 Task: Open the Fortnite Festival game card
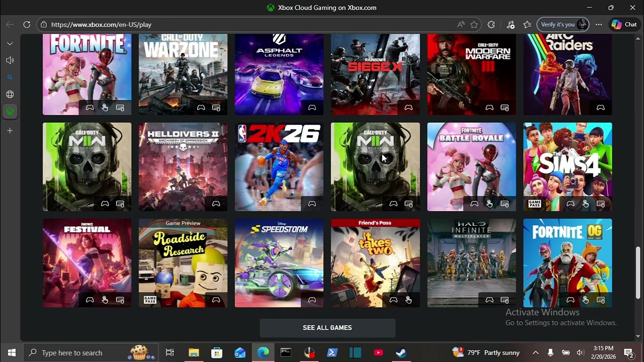pos(87,263)
